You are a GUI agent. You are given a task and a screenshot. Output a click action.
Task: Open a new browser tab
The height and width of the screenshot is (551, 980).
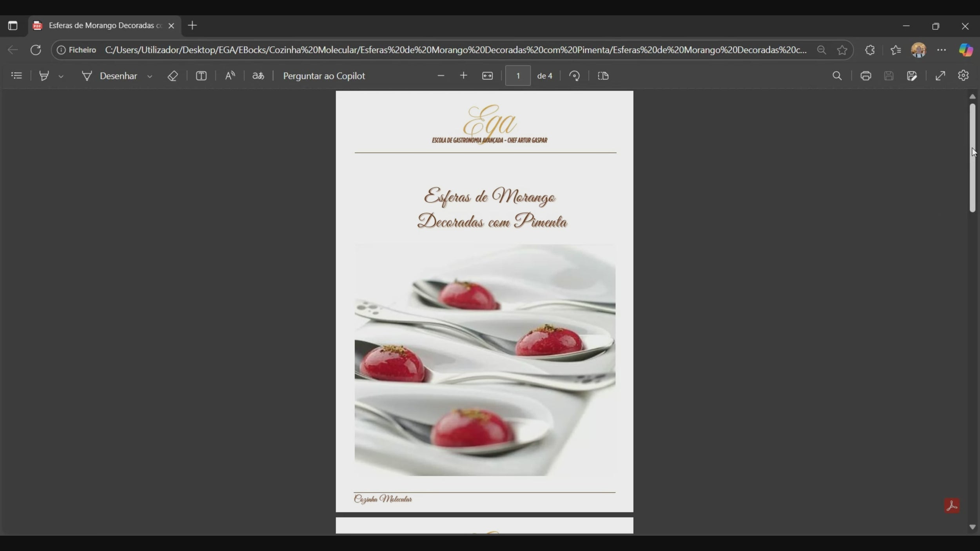[192, 26]
